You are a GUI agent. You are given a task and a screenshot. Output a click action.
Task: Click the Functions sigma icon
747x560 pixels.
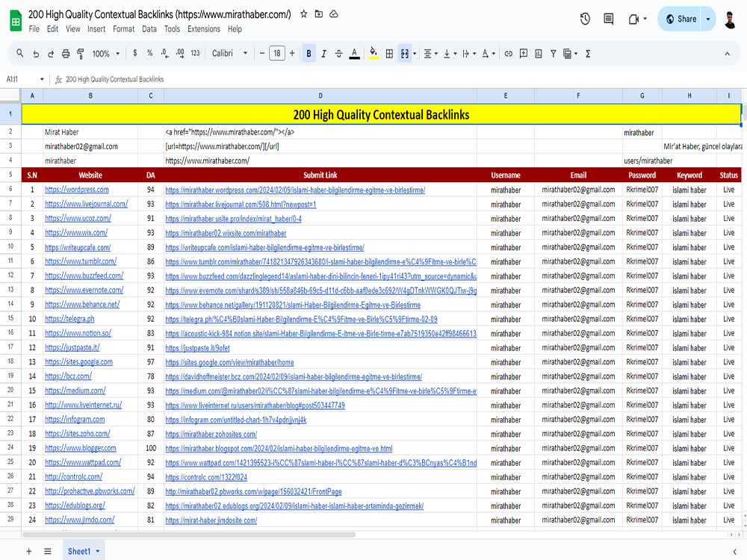588,54
